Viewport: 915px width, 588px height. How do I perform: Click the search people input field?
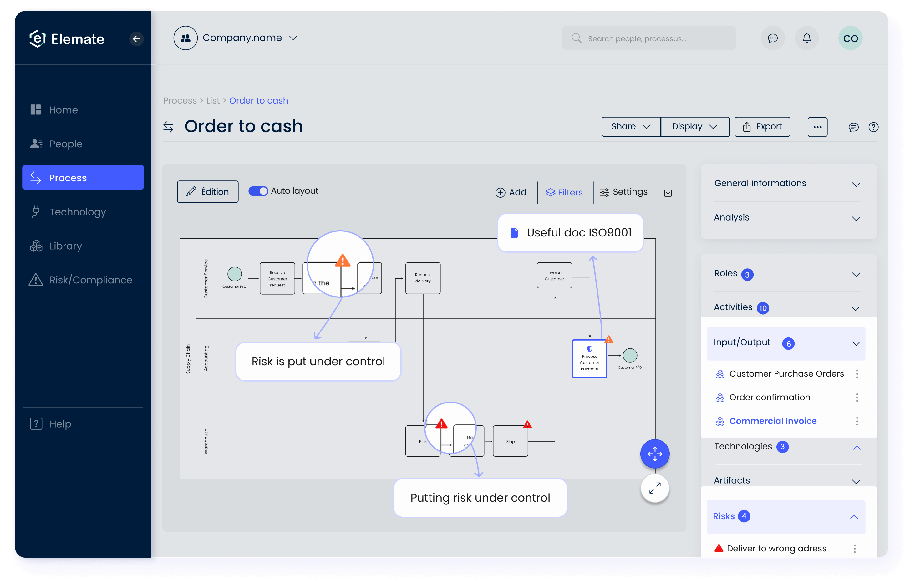(648, 38)
